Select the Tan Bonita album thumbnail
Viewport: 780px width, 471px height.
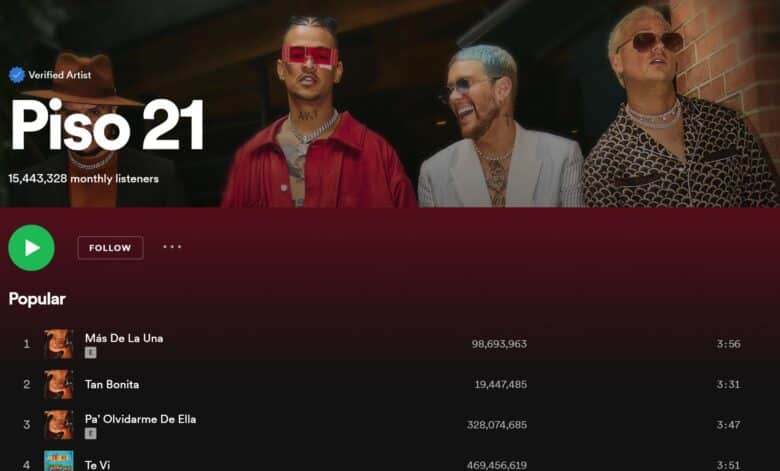(x=59, y=384)
